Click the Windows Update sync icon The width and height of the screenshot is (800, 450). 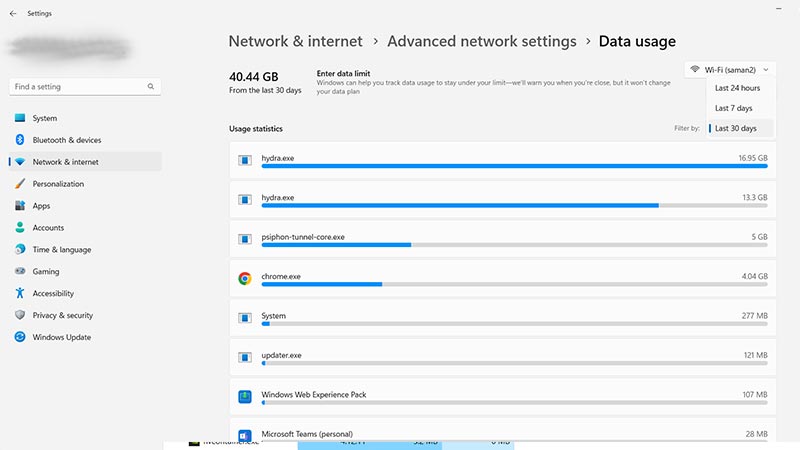coord(20,337)
